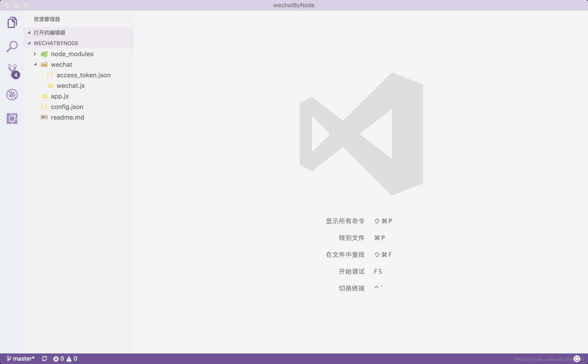Click the JSON braces icon of access_token.json
The image size is (588, 364).
click(50, 75)
